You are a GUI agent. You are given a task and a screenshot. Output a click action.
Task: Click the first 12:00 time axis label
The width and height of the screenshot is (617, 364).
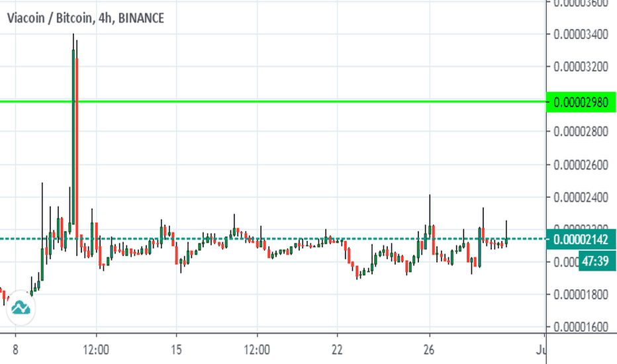tap(97, 350)
